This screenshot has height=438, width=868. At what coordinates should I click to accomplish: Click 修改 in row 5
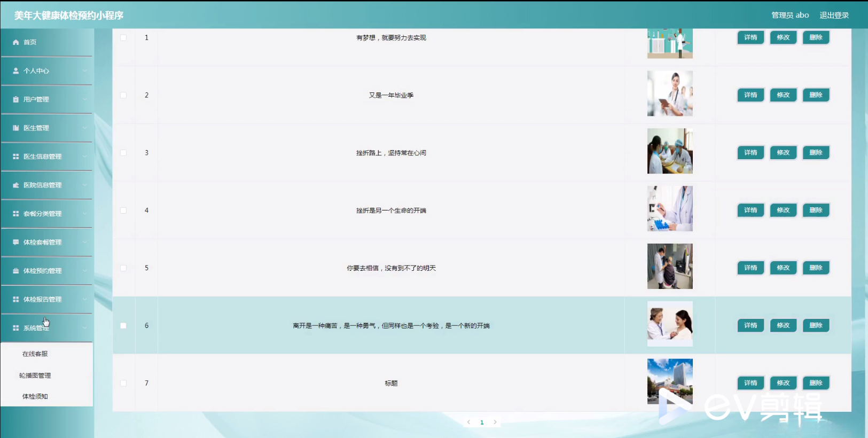(x=783, y=268)
